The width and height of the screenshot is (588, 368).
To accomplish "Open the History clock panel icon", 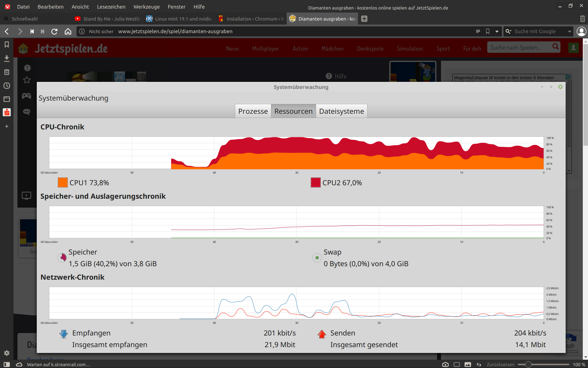I will pyautogui.click(x=6, y=86).
